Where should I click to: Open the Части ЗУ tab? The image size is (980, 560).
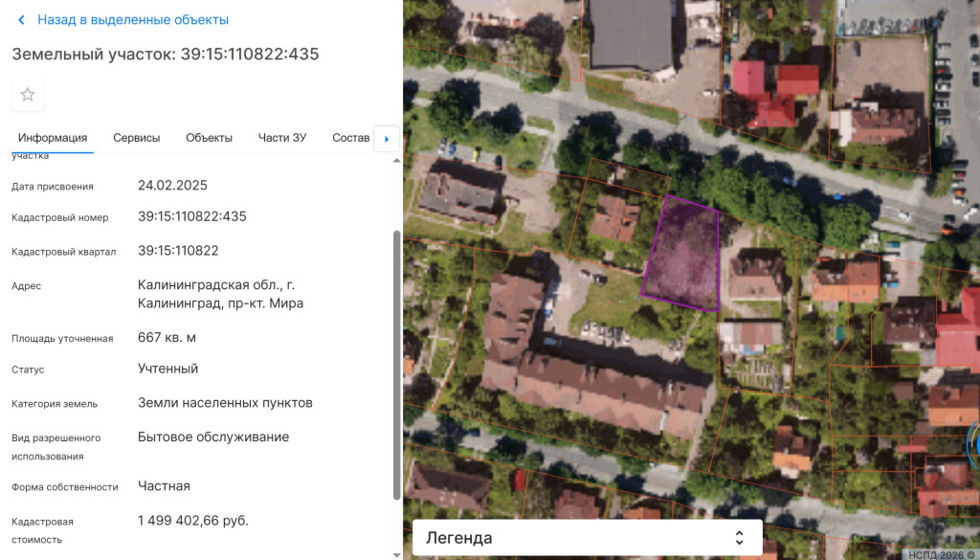click(281, 138)
